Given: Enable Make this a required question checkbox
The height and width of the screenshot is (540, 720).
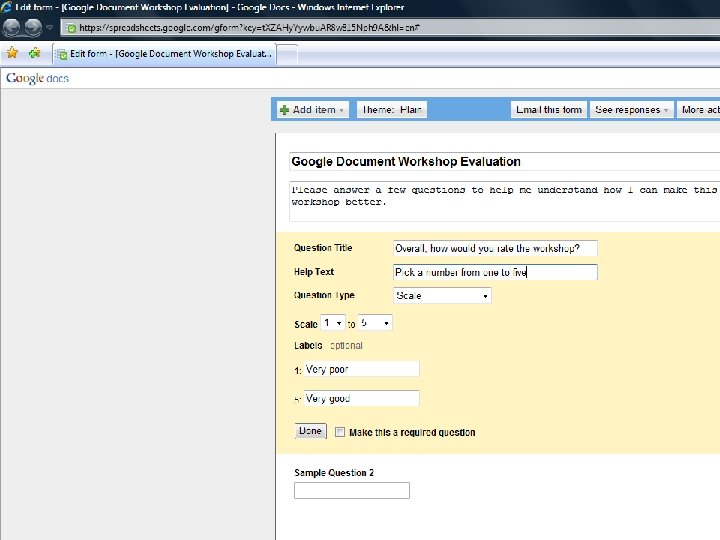Looking at the screenshot, I should [x=340, y=432].
